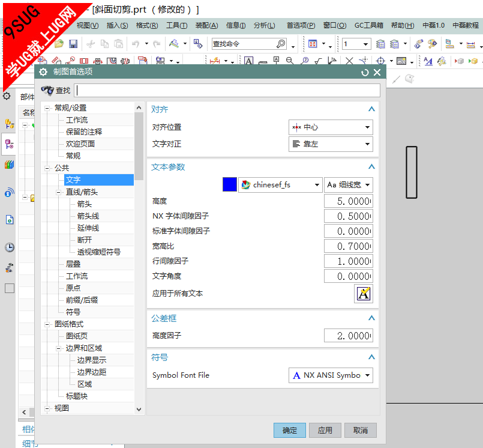Screen dimensions: 483x448
Task: Click the section view hatched rectangle icon
Action: point(84,61)
